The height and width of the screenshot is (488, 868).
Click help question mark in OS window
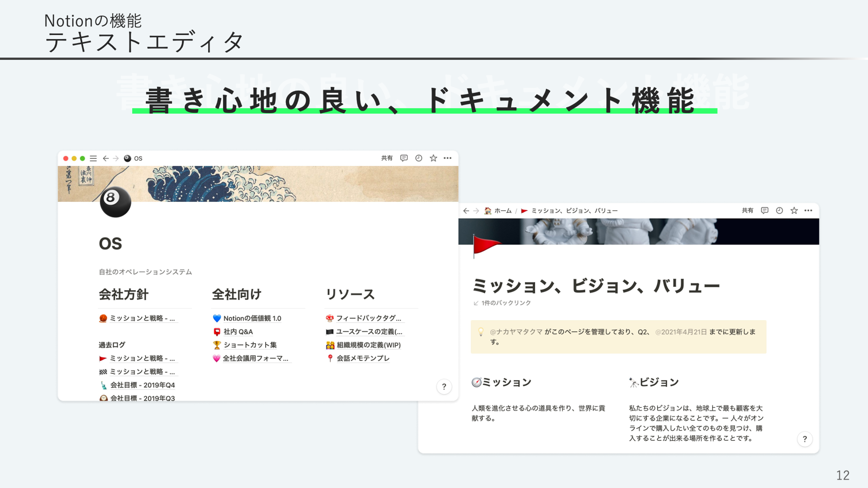(x=444, y=386)
